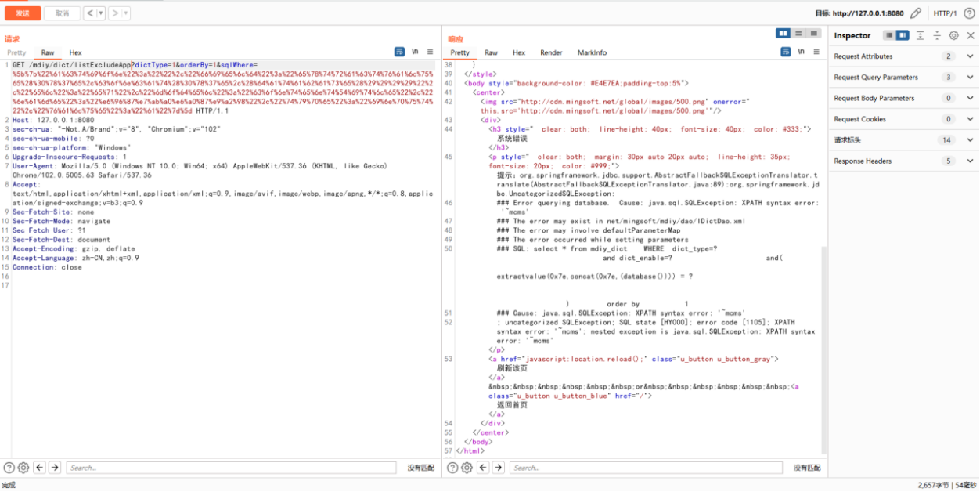Go back to previous request in history
Viewport: 980px width, 492px height.
[x=89, y=13]
